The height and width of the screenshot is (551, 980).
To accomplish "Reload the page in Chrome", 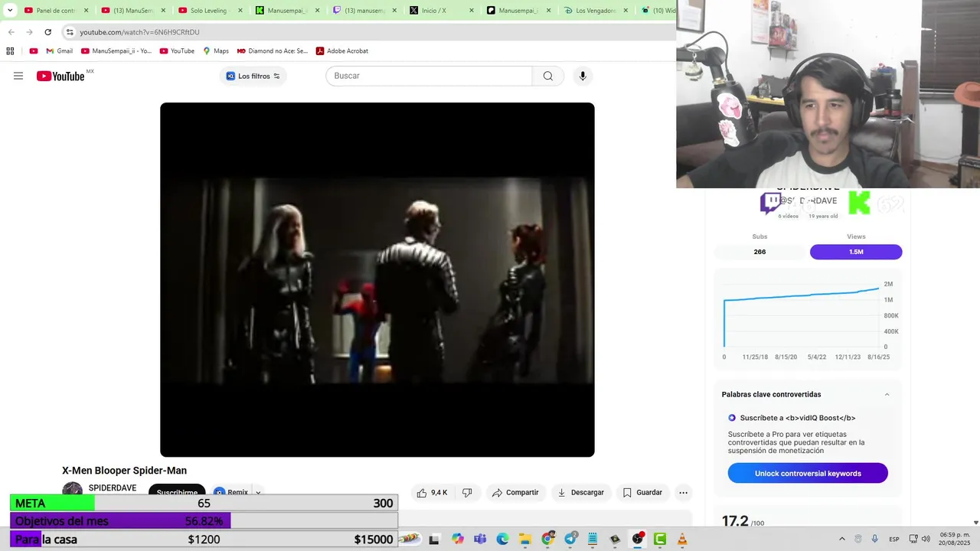I will [47, 32].
